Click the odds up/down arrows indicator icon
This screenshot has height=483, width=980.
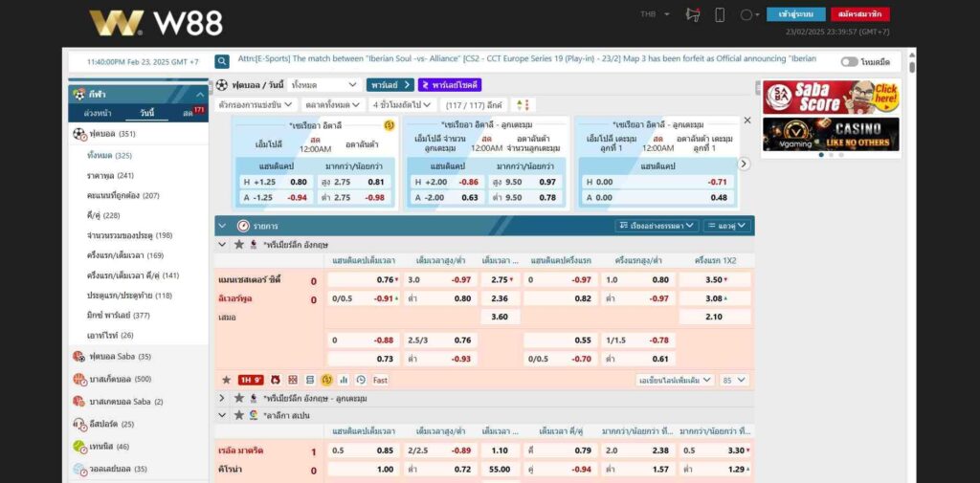[x=523, y=105]
